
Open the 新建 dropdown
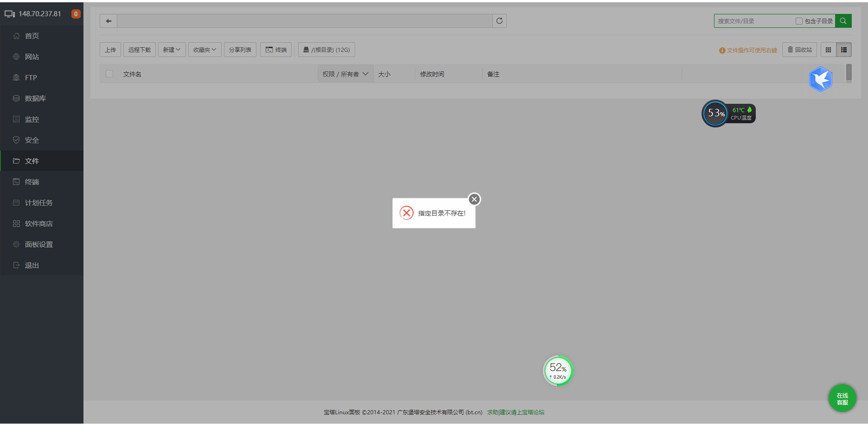pos(172,50)
